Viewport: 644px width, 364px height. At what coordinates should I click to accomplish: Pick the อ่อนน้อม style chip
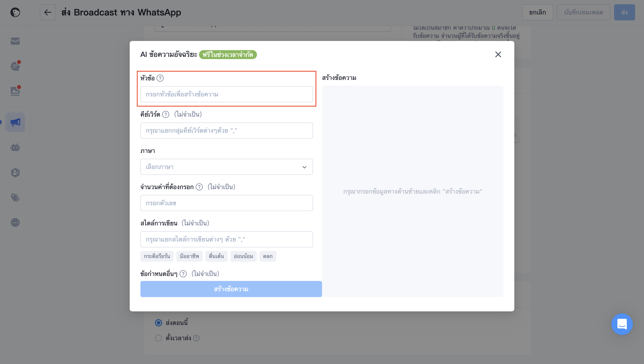[x=244, y=256]
